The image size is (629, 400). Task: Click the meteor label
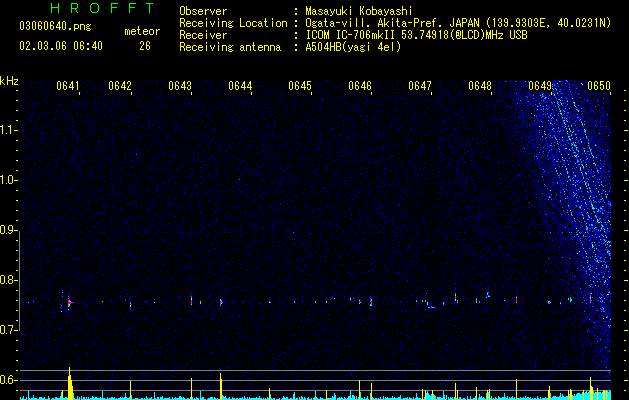coord(142,31)
